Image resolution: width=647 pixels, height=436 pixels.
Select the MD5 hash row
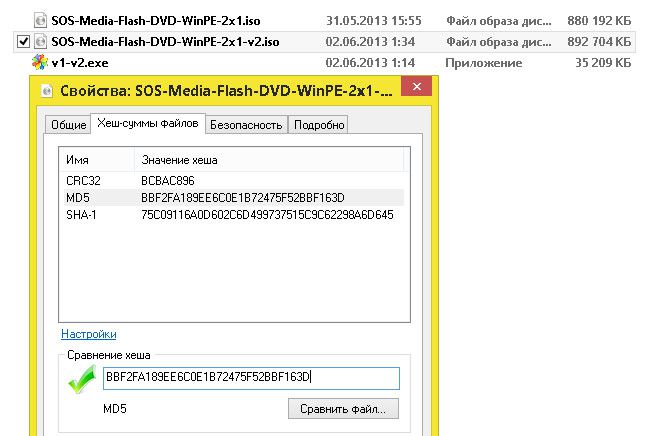[231, 198]
